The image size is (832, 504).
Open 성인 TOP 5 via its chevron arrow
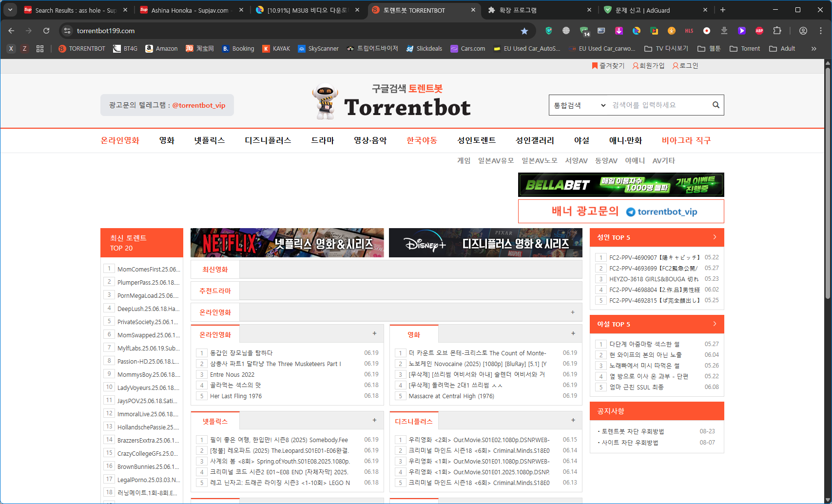714,237
